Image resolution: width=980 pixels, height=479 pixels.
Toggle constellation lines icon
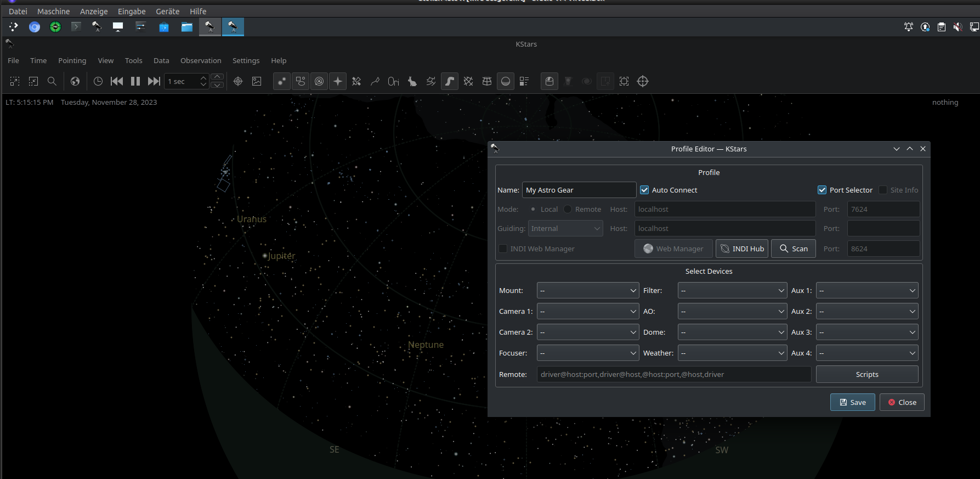point(375,81)
